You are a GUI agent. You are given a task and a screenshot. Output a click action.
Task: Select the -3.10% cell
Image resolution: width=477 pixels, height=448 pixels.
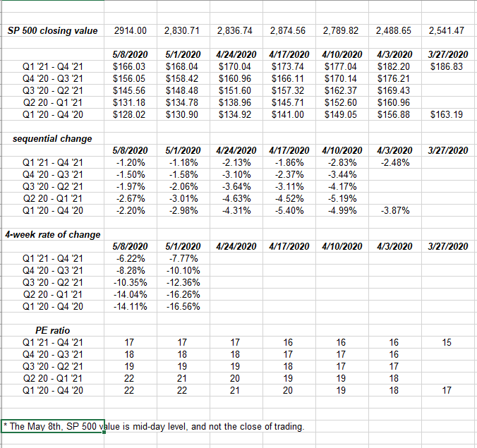[x=236, y=174]
